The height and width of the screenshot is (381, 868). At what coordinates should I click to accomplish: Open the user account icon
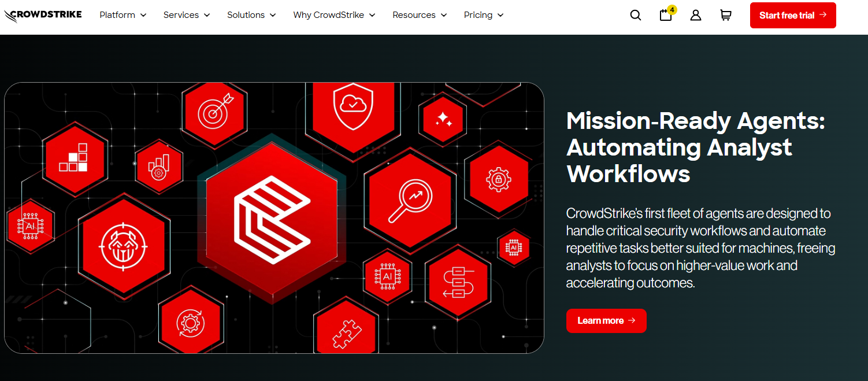696,16
